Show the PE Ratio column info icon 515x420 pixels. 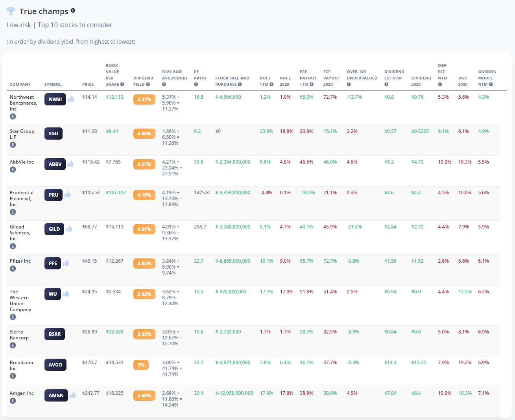tap(196, 84)
